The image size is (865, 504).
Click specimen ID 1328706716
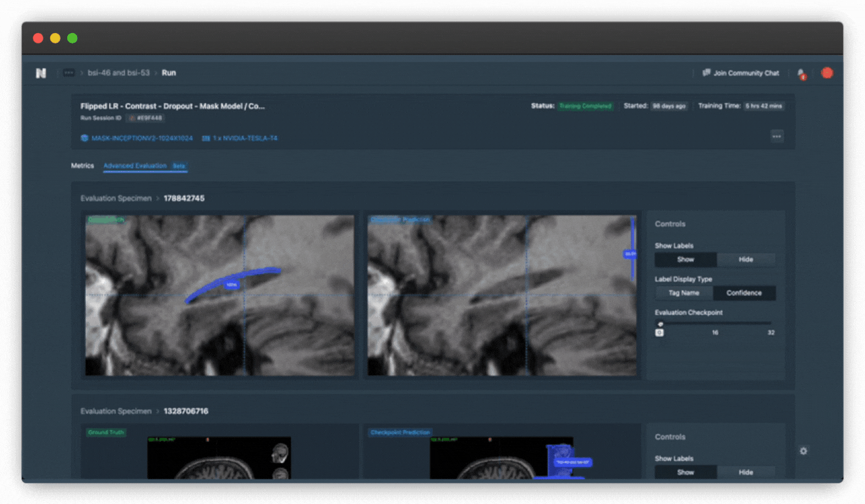(x=186, y=411)
